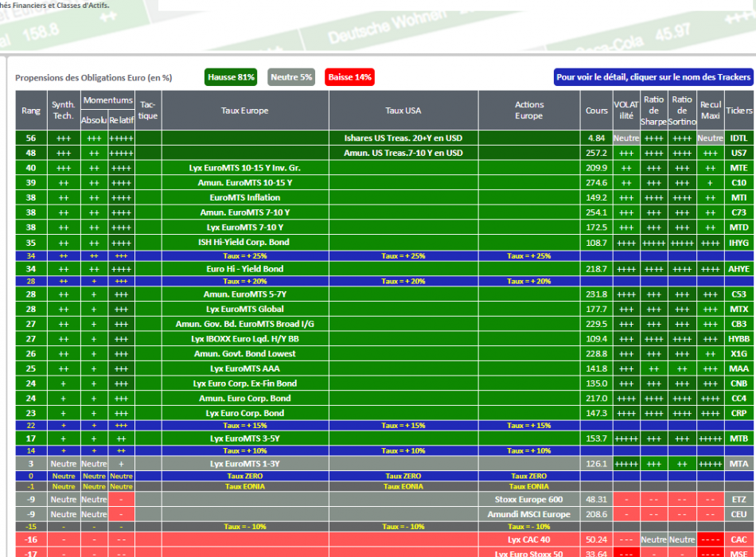
Task: Click the rank 56 cell
Action: 31,138
